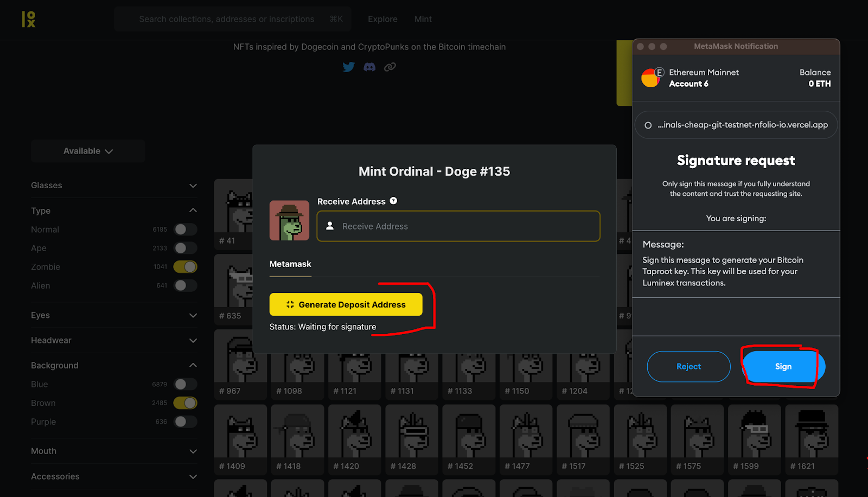Expand the Glasses filter section
Screen dimensions: 868x497
(x=114, y=186)
